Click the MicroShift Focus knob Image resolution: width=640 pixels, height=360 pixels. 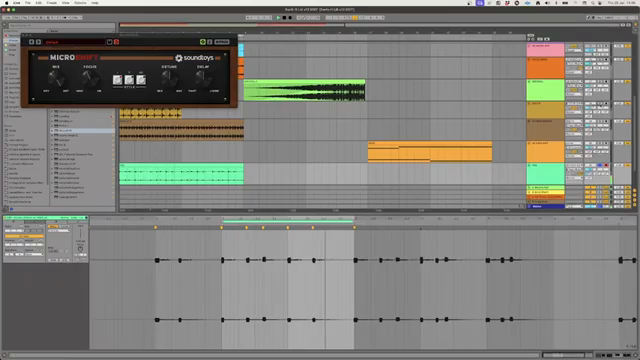(x=89, y=78)
